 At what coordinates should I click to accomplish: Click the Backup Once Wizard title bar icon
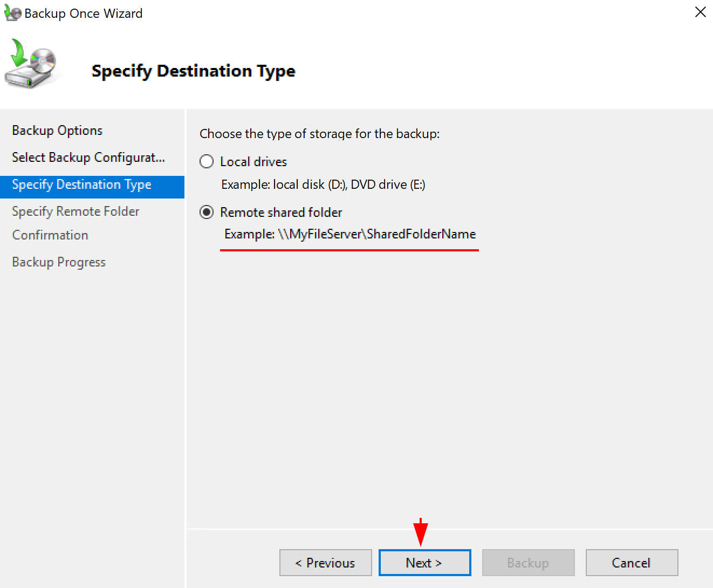(x=12, y=12)
